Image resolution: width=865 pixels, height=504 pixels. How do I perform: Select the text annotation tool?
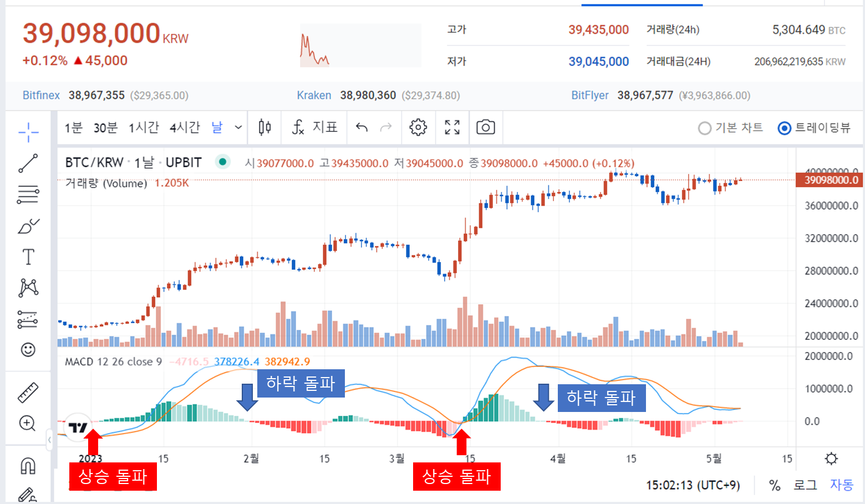[x=28, y=257]
